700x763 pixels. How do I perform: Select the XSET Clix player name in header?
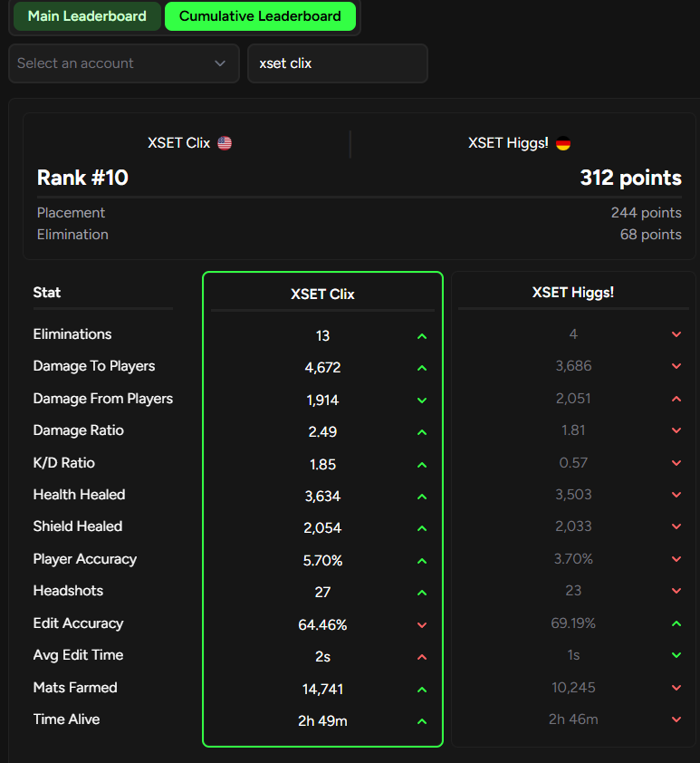(179, 143)
